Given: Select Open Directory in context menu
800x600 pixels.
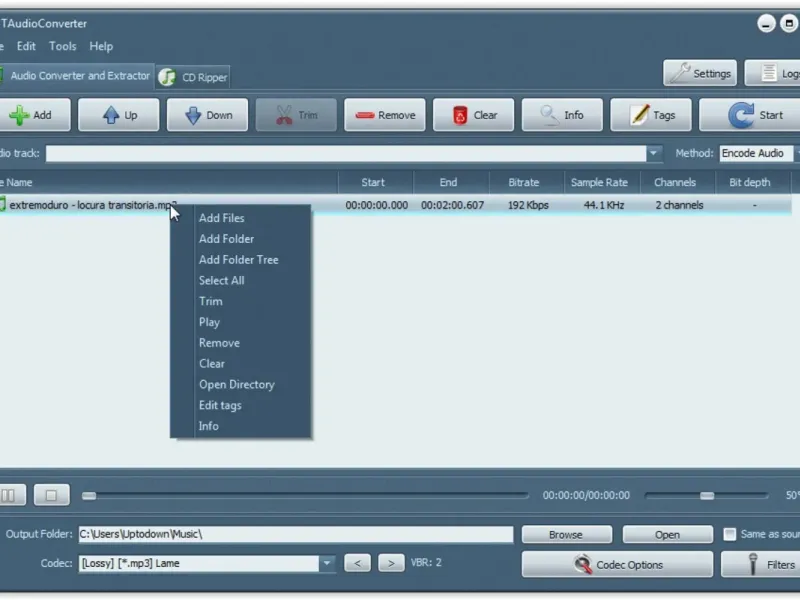Looking at the screenshot, I should (x=237, y=385).
